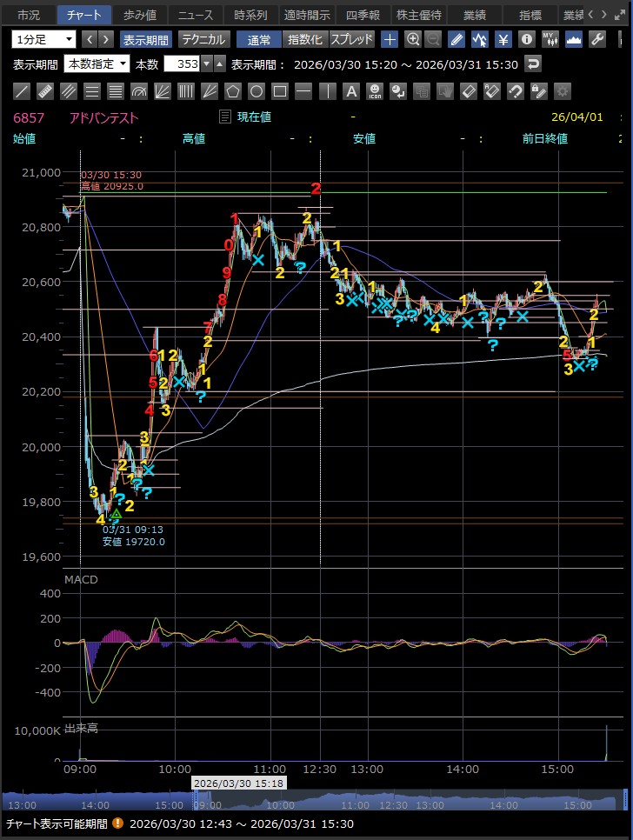This screenshot has width=633, height=840.
Task: Enable the 指数化 chart mode
Action: pyautogui.click(x=304, y=39)
